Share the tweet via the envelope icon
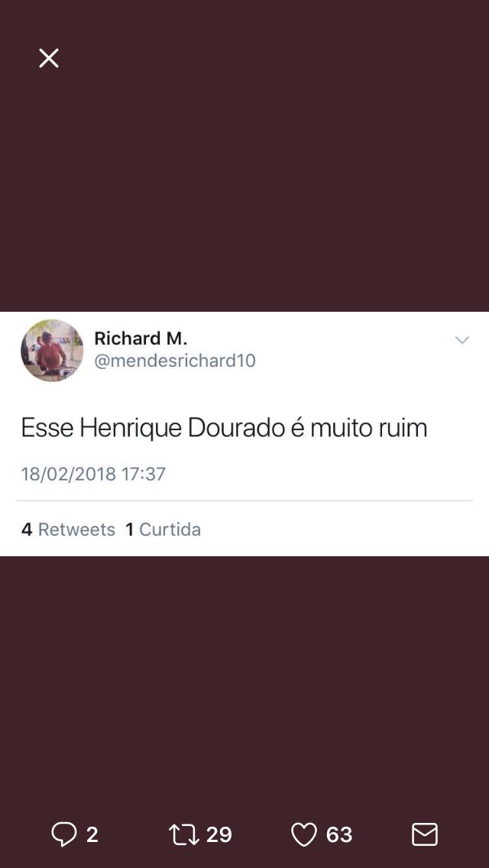Viewport: 489px width, 868px height. (425, 834)
